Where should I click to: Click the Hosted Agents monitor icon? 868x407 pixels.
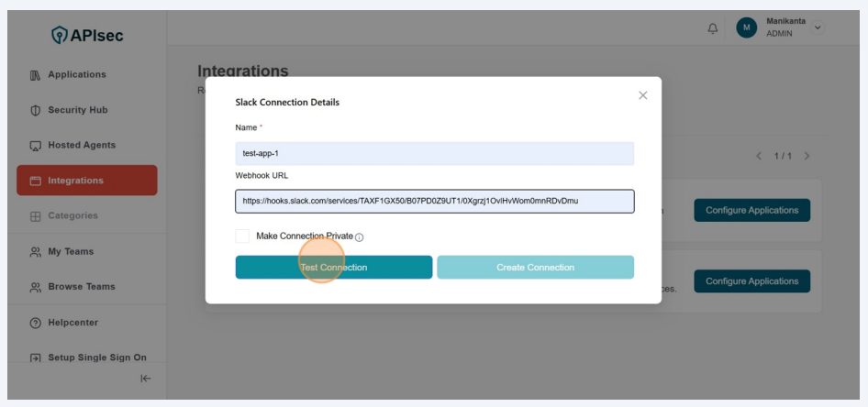click(33, 146)
